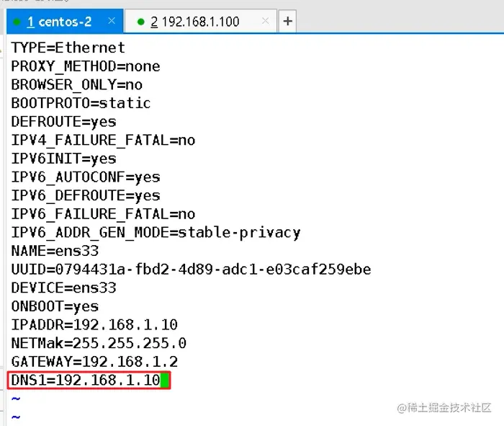
Task: Click the misspelled NETMak=255.255.255.0 line
Action: (98, 343)
